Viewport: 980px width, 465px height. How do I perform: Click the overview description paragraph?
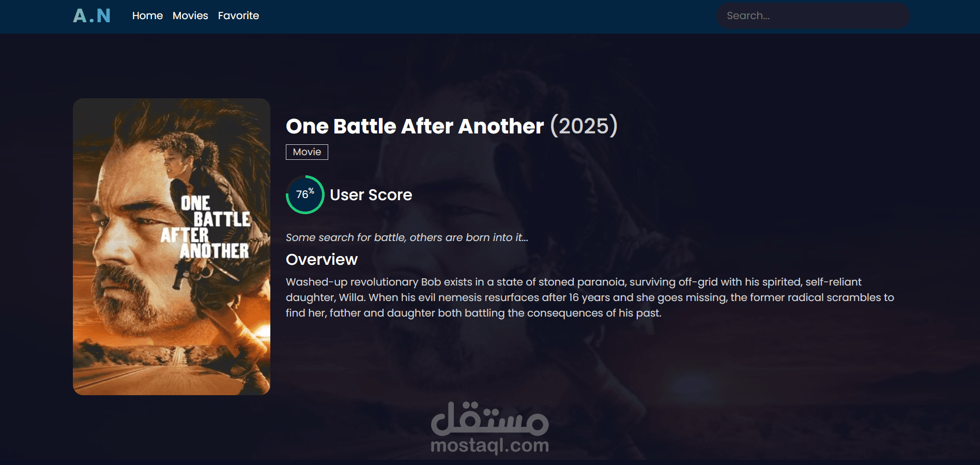click(590, 297)
